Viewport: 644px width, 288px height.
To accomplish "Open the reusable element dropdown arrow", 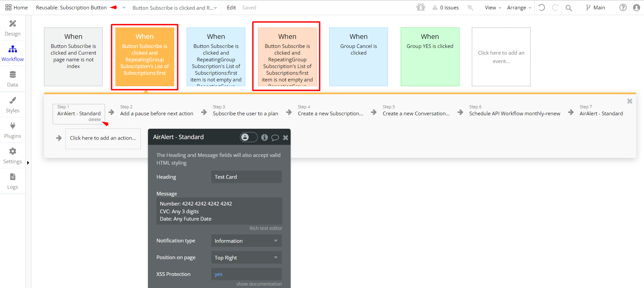I will click(124, 8).
